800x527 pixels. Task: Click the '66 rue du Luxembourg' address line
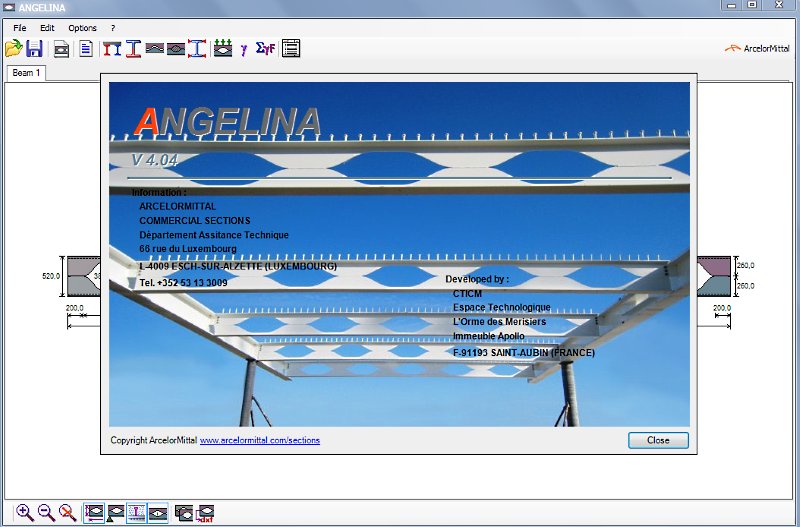[188, 248]
